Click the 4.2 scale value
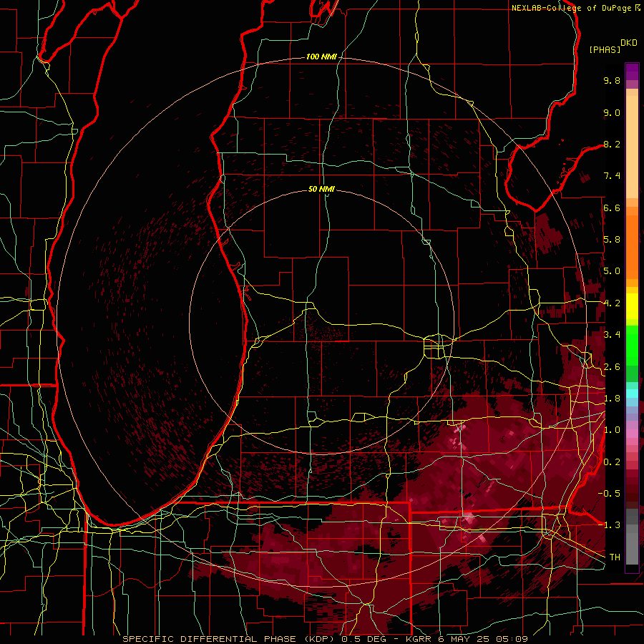The width and height of the screenshot is (644, 644). click(612, 303)
